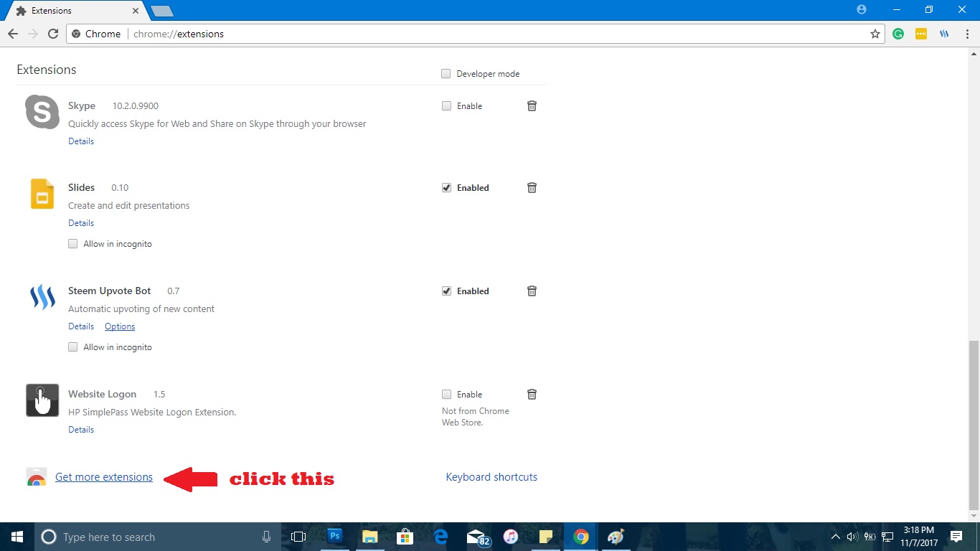Remove Skype extension with trash icon

coord(532,105)
